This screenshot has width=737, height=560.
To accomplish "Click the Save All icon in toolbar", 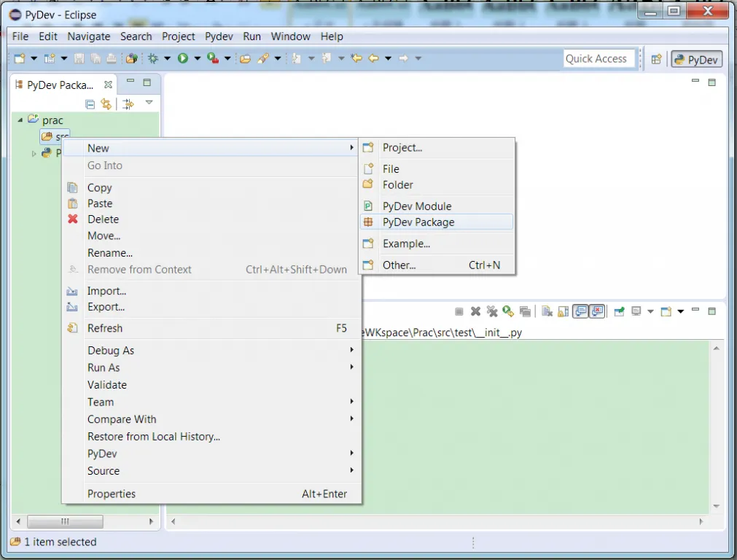I will tap(95, 58).
